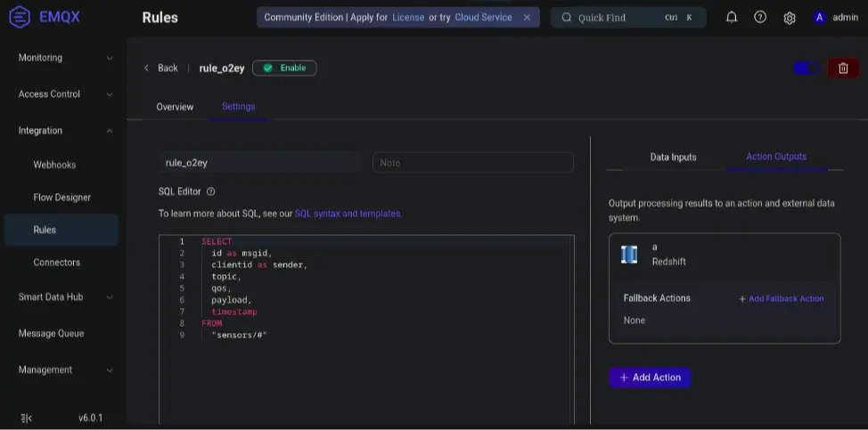
Task: Open the help question mark icon
Action: pos(760,17)
